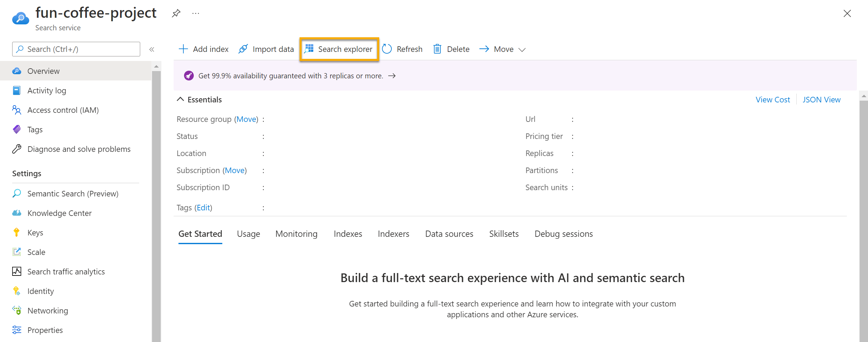Click the Add index plus icon
Viewport: 868px width, 342px height.
(x=183, y=49)
